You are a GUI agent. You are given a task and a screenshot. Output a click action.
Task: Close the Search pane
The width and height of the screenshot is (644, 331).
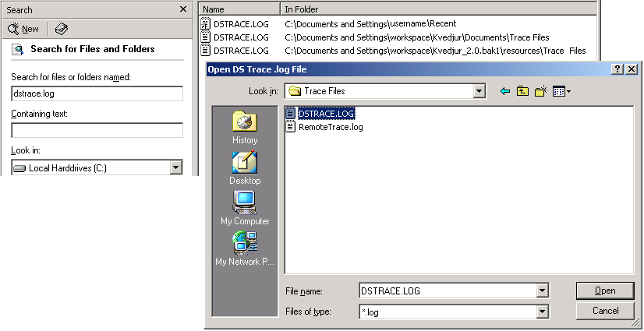tap(183, 9)
